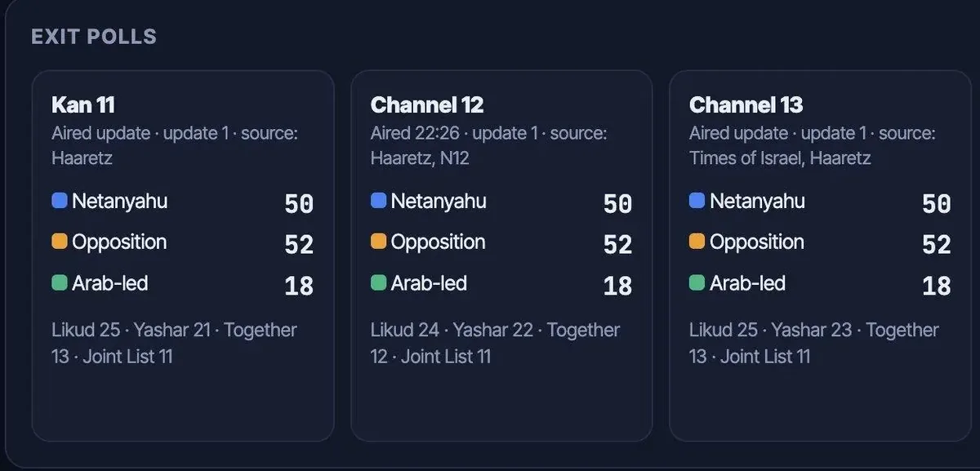Click the blue Netanyahu swatch in Channel 12

pyautogui.click(x=378, y=201)
